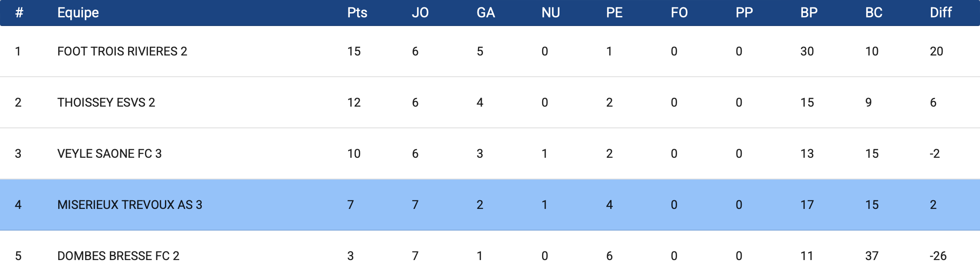
Task: Click the GA column header
Action: 486,13
